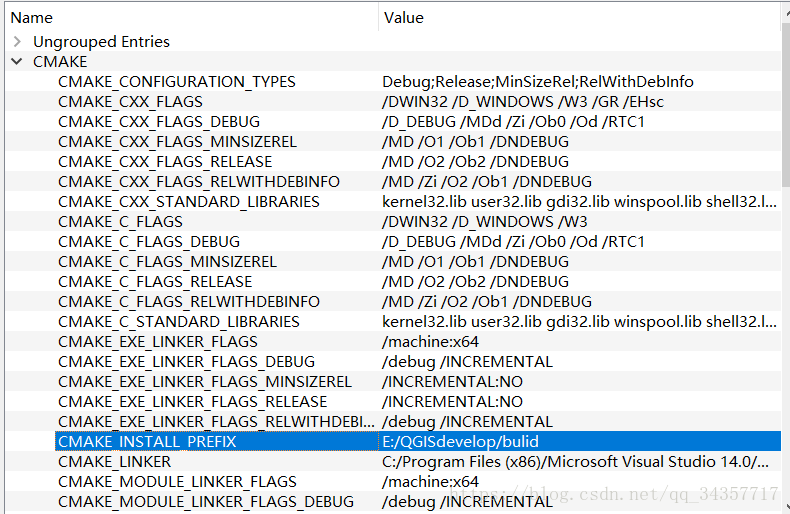Select CMAKE_C_STANDARD_LIBRARIES entry name
This screenshot has width=790, height=514.
(x=179, y=322)
